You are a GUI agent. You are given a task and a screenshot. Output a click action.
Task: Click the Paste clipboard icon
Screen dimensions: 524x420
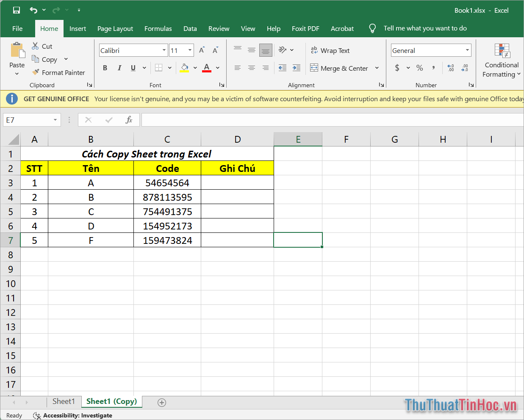pyautogui.click(x=17, y=50)
